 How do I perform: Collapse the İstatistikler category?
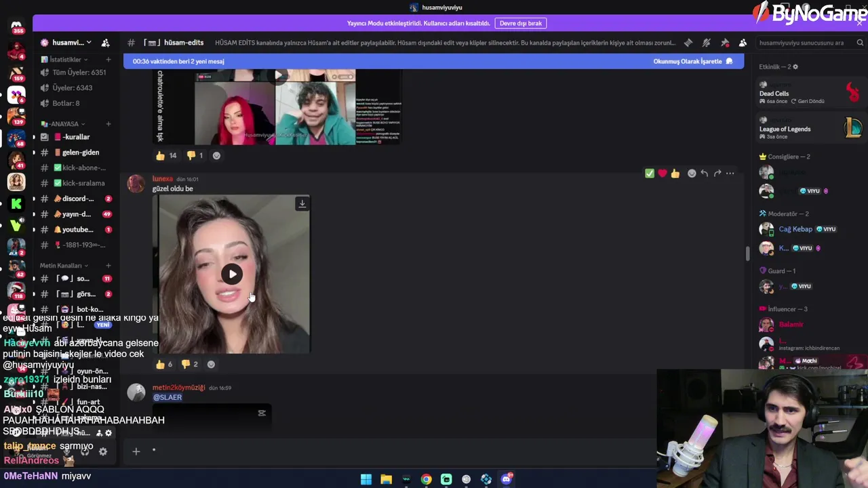pyautogui.click(x=65, y=60)
